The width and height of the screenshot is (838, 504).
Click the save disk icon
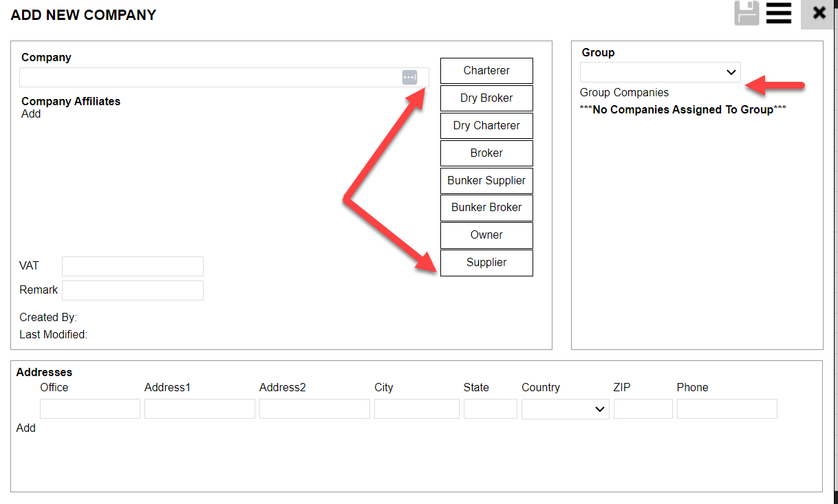746,14
